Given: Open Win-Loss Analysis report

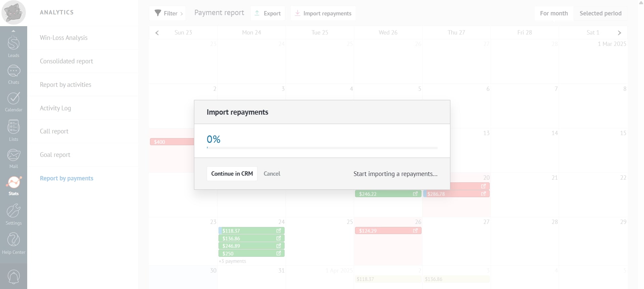Looking at the screenshot, I should coord(64,38).
